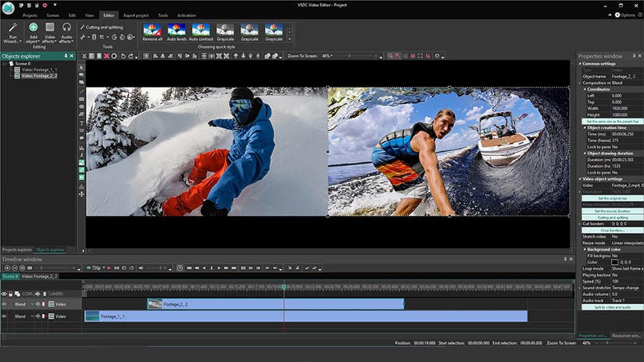This screenshot has width=644, height=362.
Task: Click the Video effects icon
Action: (50, 27)
